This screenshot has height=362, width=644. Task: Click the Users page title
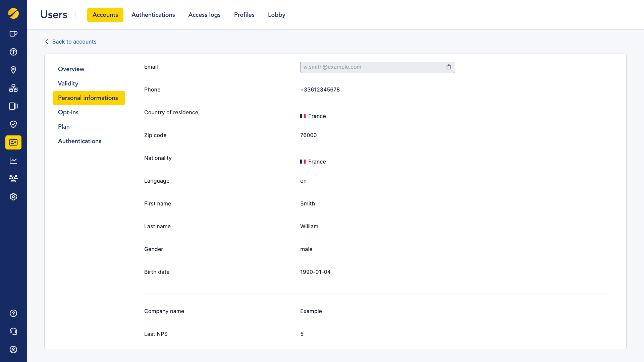pyautogui.click(x=54, y=14)
